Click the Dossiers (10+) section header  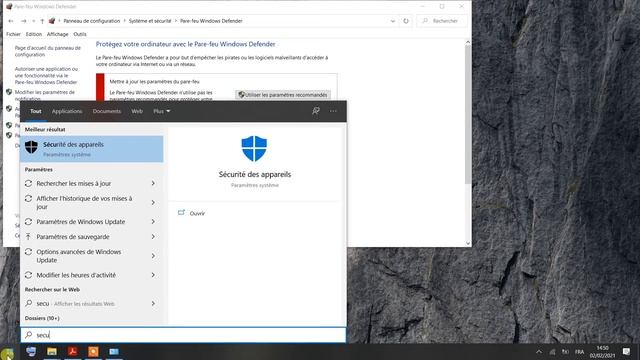42,318
